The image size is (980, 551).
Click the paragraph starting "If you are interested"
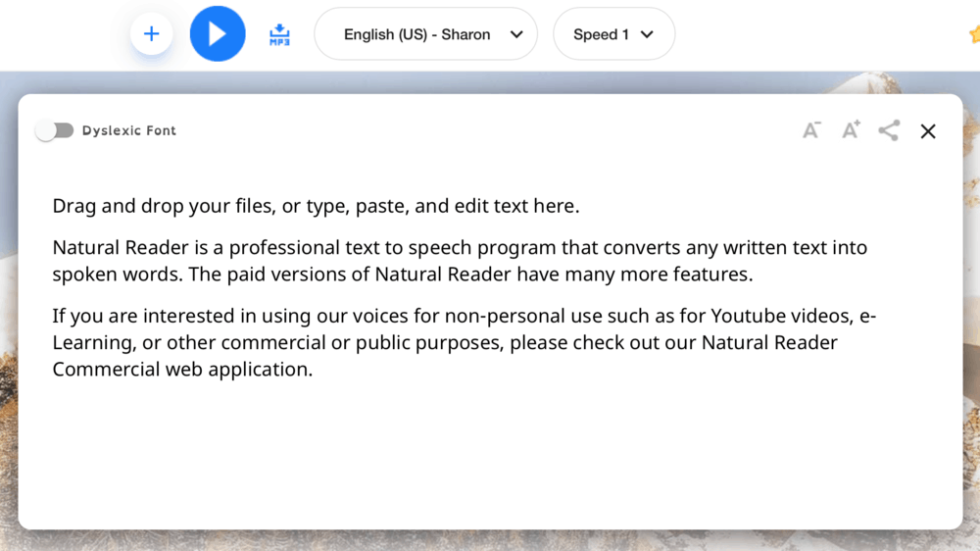(464, 342)
